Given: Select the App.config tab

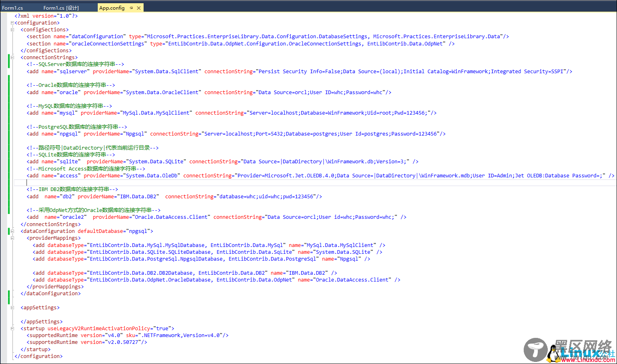Looking at the screenshot, I should 112,8.
